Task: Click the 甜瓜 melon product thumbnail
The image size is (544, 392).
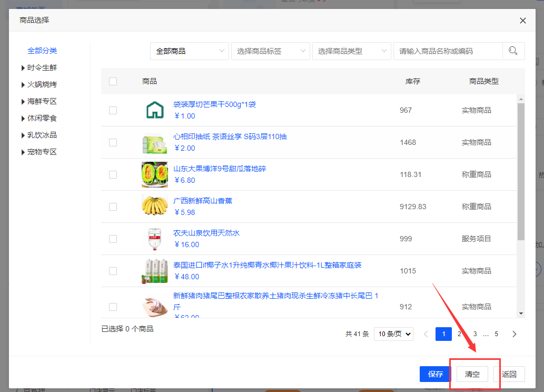Action: coord(155,174)
